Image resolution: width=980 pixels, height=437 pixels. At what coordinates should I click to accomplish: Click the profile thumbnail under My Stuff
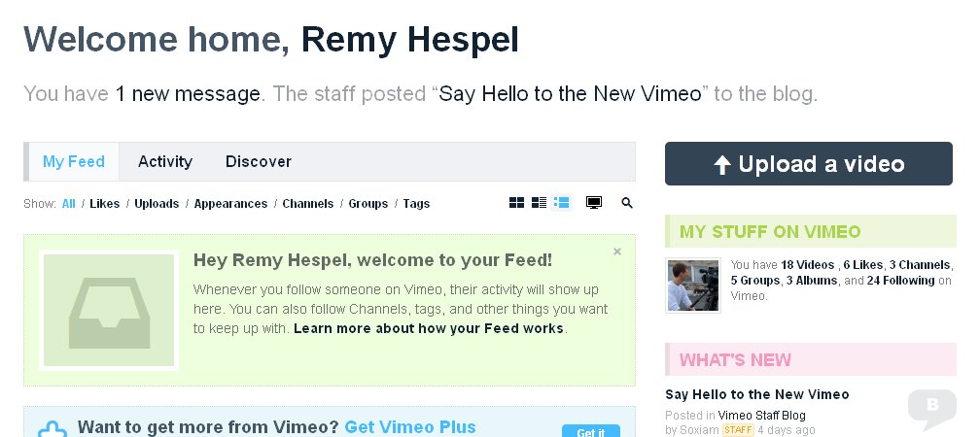(x=693, y=285)
